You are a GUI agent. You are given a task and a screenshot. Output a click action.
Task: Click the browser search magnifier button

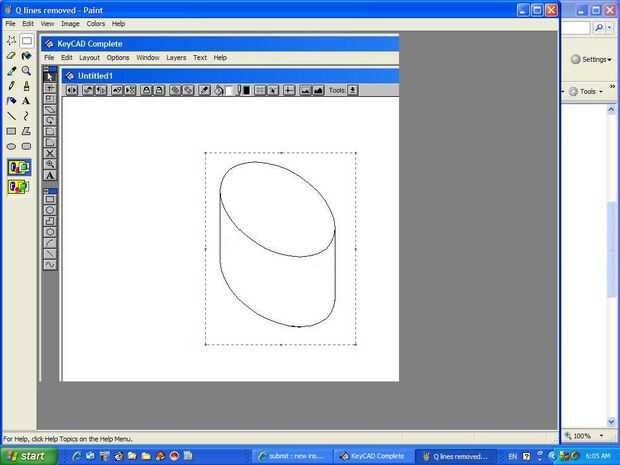click(599, 28)
